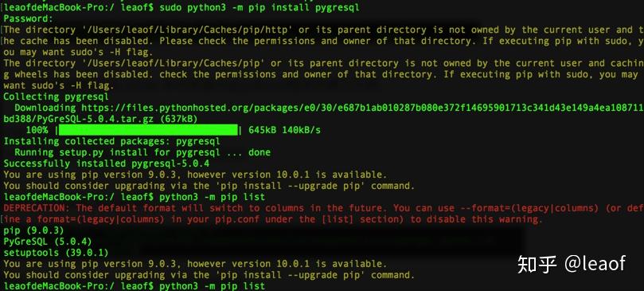Click the 'setuptools (39.0.1)' list entry
Image resolution: width=644 pixels, height=291 pixels.
pos(56,252)
